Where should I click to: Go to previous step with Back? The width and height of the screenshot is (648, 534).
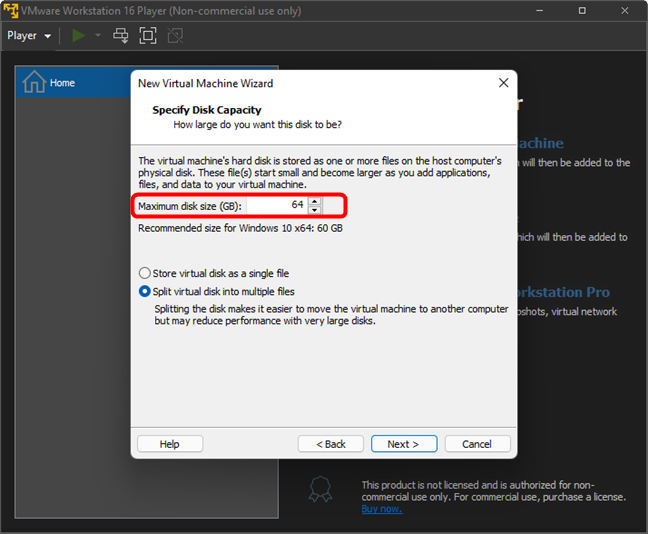click(x=331, y=444)
